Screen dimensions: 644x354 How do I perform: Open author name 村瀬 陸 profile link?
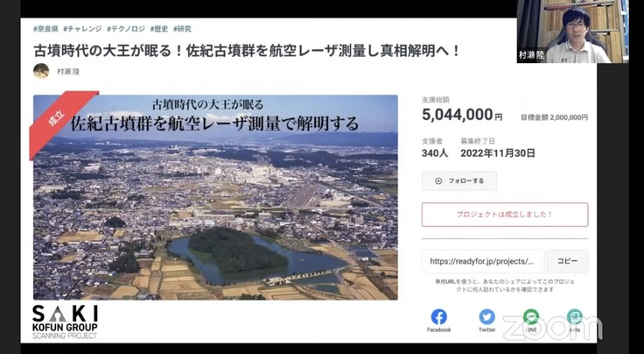(68, 72)
